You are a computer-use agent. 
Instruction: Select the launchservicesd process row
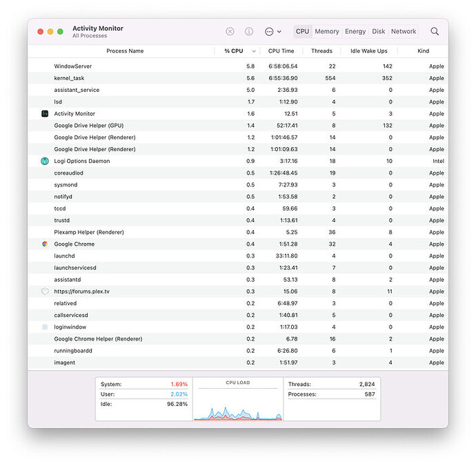pos(238,268)
